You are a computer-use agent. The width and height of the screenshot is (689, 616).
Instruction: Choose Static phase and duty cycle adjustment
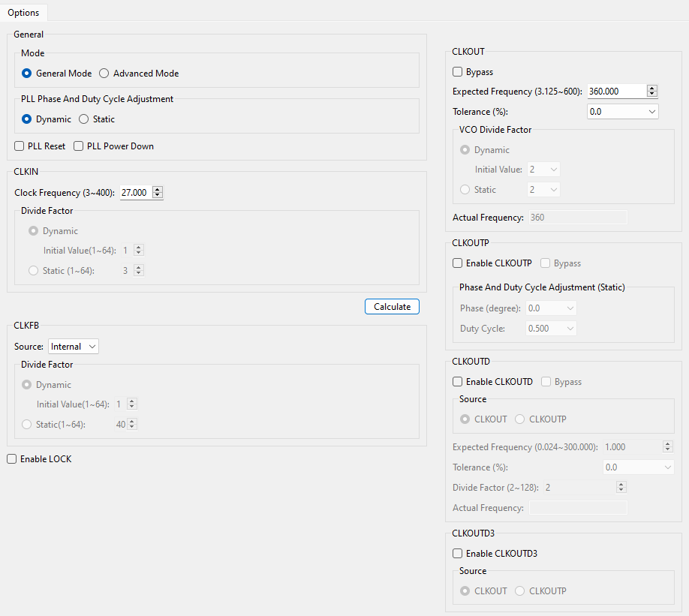[84, 119]
